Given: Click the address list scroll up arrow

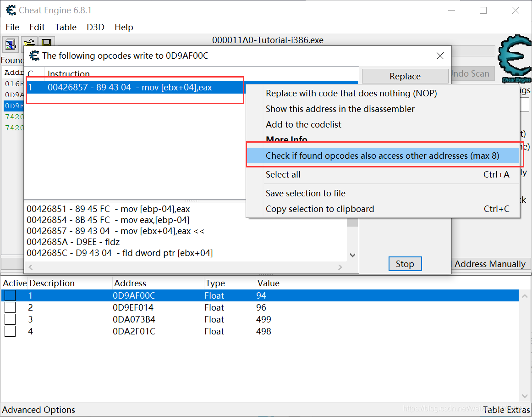Looking at the screenshot, I should [525, 296].
